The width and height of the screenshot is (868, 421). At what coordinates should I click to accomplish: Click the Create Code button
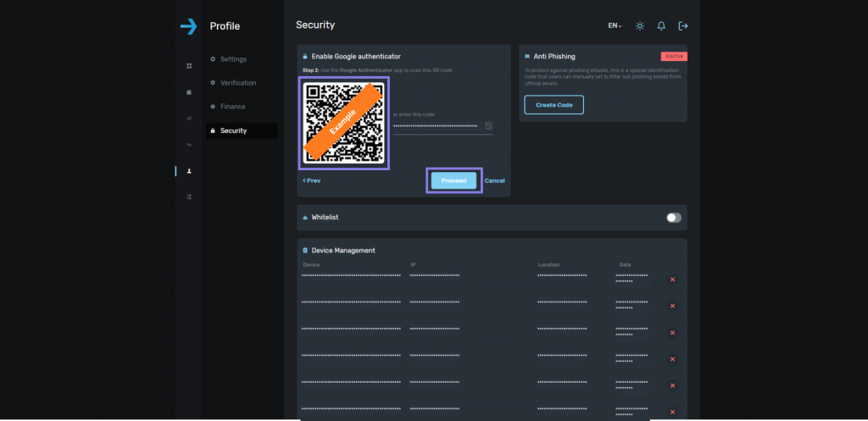tap(554, 104)
